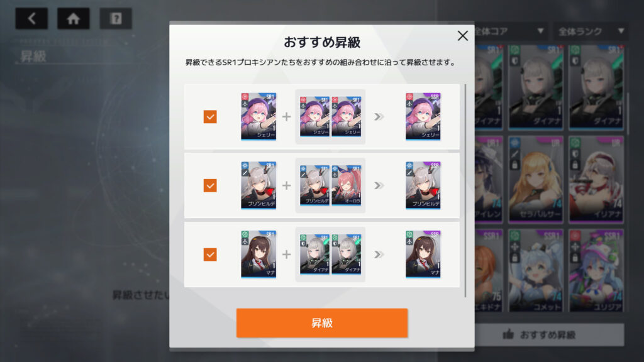
Task: Uncheck the マナ promotion row checkbox
Action: click(x=210, y=255)
